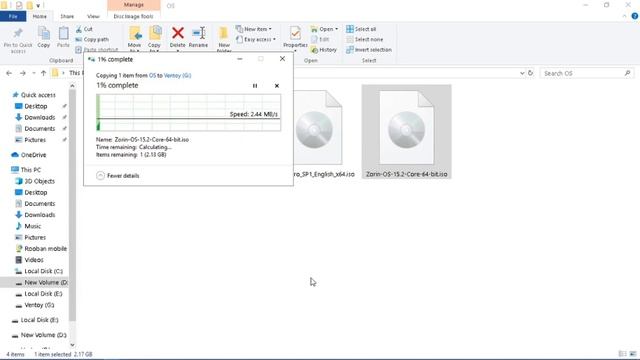Click the OS source link in copy dialog
The image size is (640, 360).
tap(152, 76)
